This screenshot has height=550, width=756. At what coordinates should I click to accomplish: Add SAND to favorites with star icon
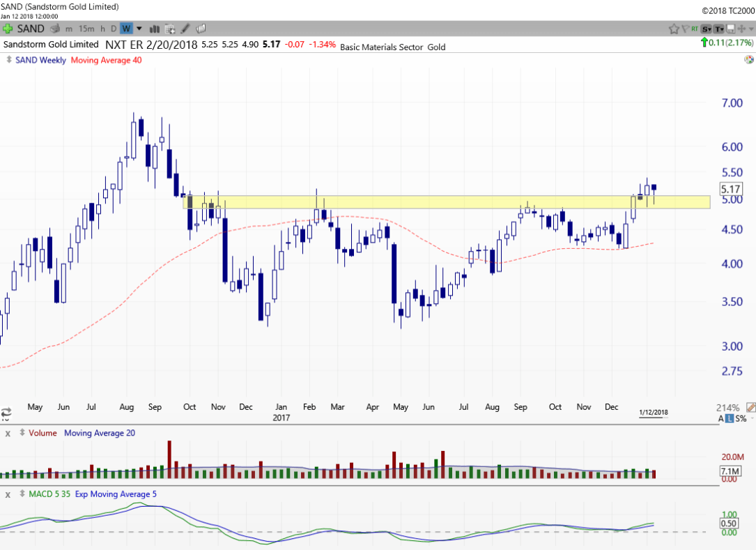(674, 29)
